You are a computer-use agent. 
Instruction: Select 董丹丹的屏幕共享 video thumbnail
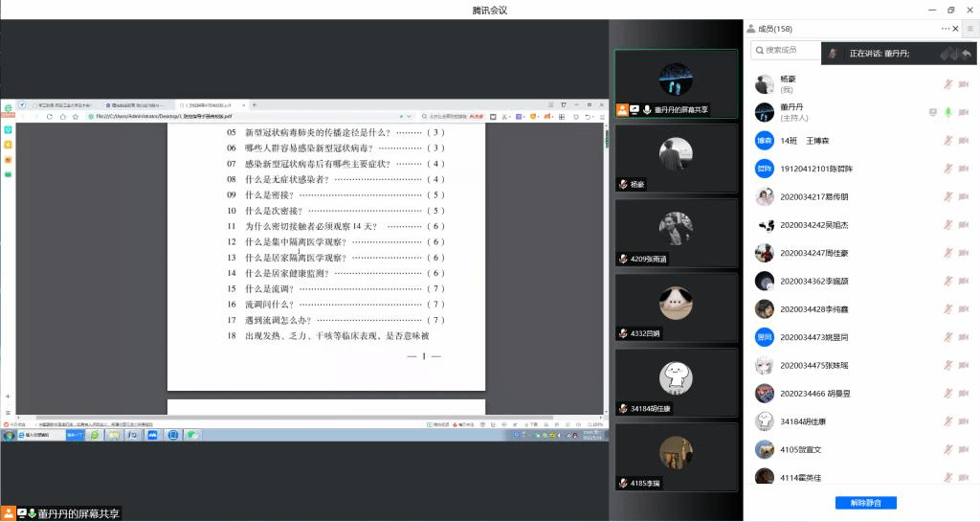point(676,83)
